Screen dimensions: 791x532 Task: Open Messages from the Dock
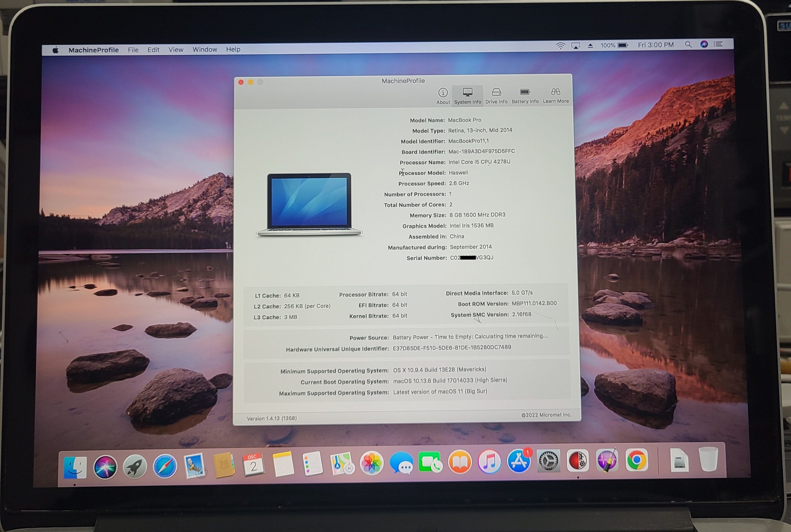[x=401, y=463]
